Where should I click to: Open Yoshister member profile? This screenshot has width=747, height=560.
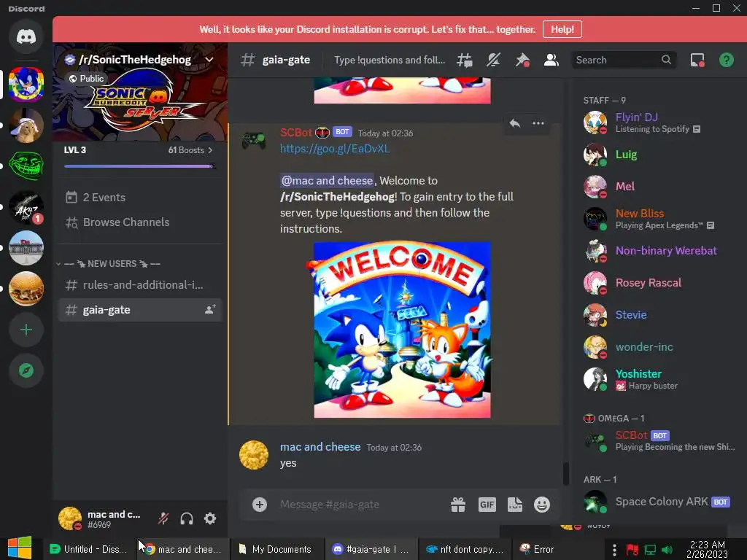[659, 378]
